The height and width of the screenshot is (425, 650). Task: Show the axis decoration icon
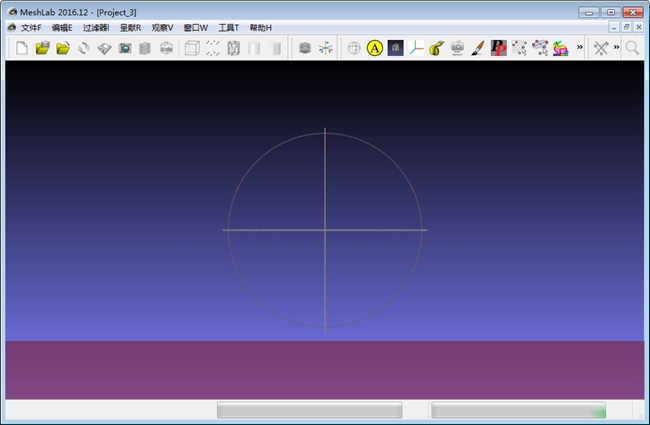pos(325,48)
